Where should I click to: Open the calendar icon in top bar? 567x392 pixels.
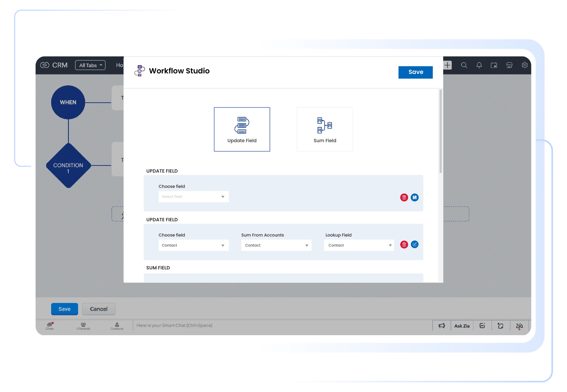494,65
